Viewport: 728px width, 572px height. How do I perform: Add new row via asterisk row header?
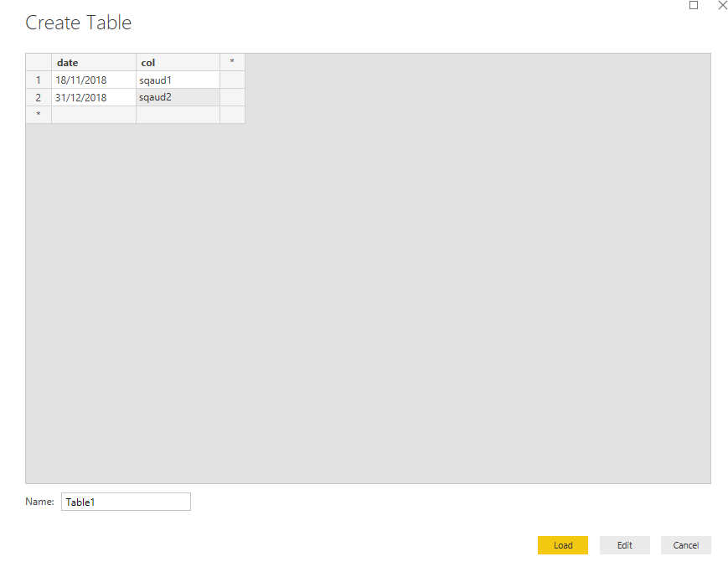click(39, 115)
